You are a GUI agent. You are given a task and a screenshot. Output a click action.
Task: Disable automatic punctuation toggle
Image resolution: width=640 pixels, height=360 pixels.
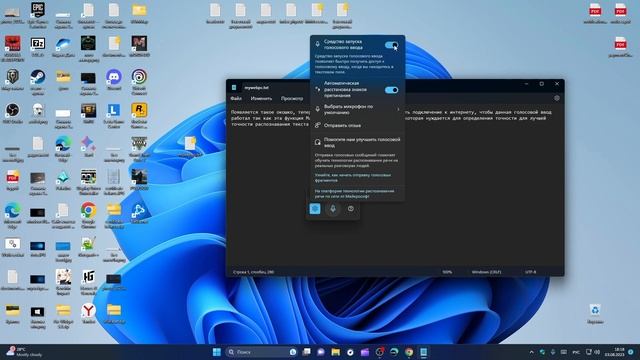[x=391, y=90]
